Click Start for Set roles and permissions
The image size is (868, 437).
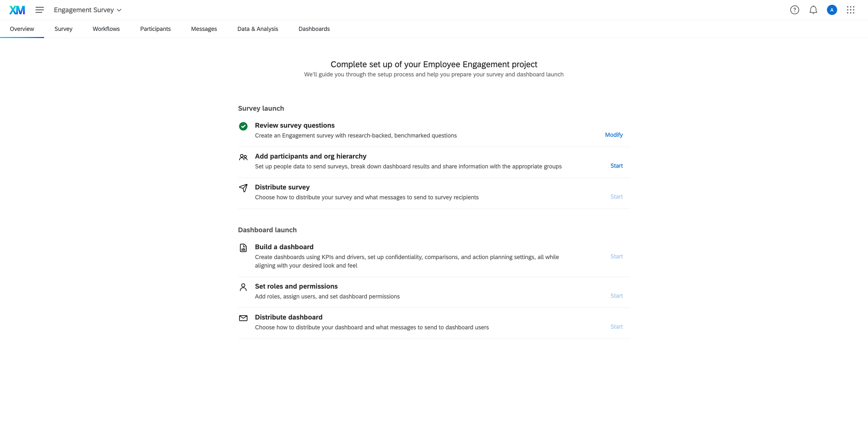[x=617, y=296]
